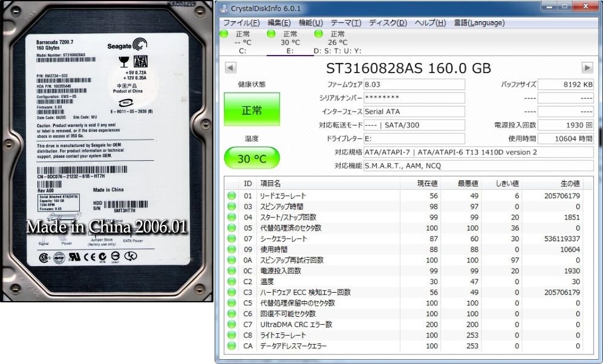
Task: Click status circle for ID C3 row
Action: (x=232, y=292)
